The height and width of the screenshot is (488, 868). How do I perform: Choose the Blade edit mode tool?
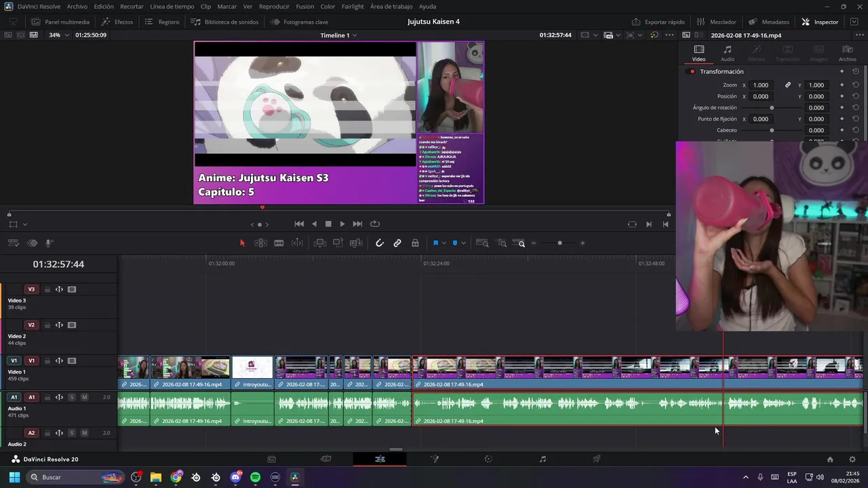coord(279,243)
